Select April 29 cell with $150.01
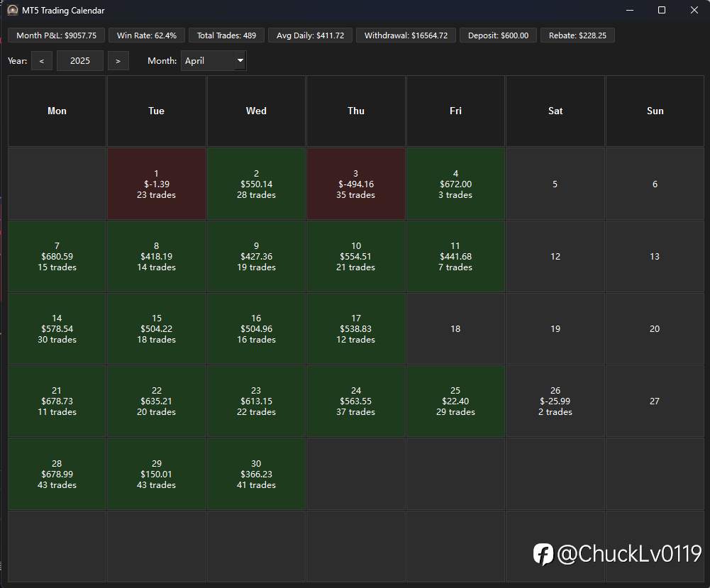The width and height of the screenshot is (710, 588). pos(157,474)
